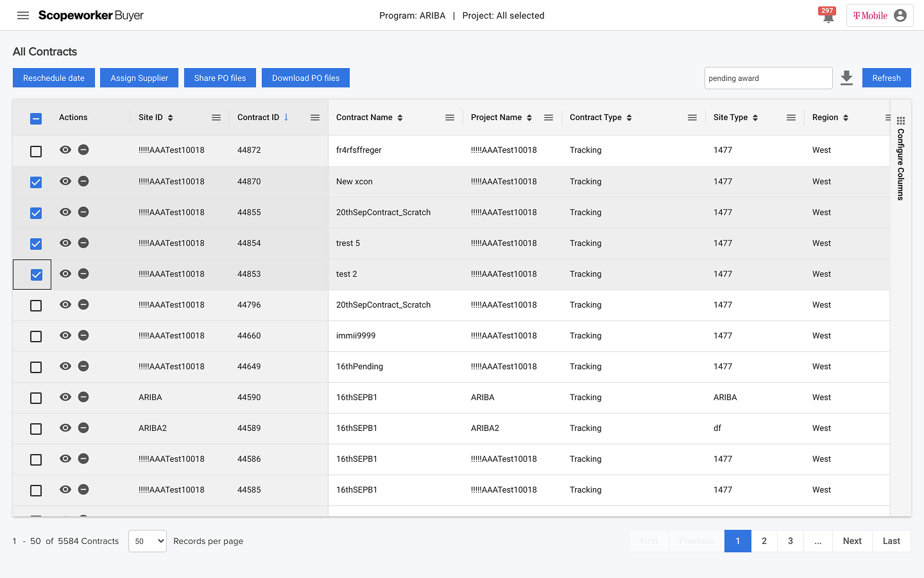The image size is (924, 578).
Task: Open the hamburger navigation menu
Action: click(23, 15)
